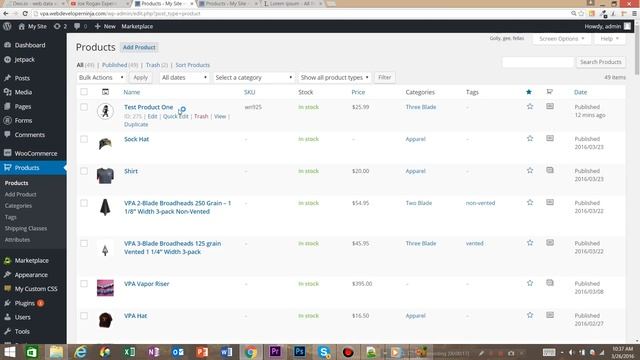Tick the VPA 3-Blade Broadheads checkbox
This screenshot has height=360, width=640.
(84, 243)
